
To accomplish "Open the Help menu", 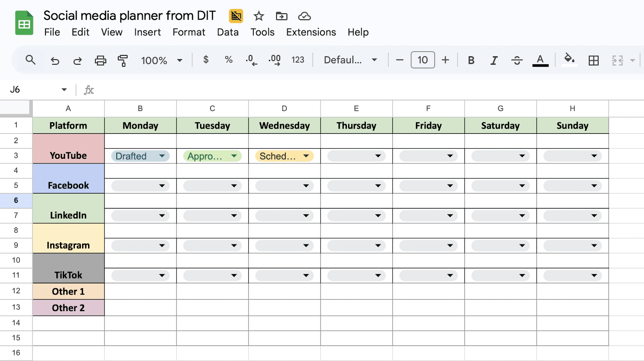I will pos(358,32).
